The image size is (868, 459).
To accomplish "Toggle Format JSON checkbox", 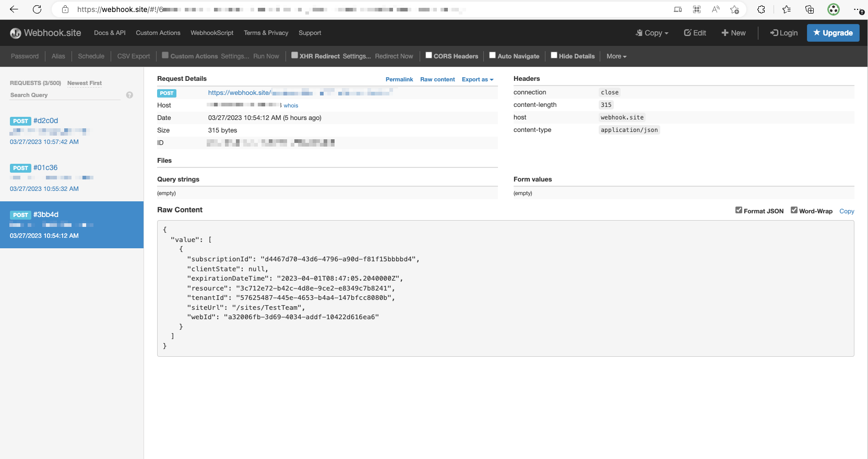I will click(739, 210).
